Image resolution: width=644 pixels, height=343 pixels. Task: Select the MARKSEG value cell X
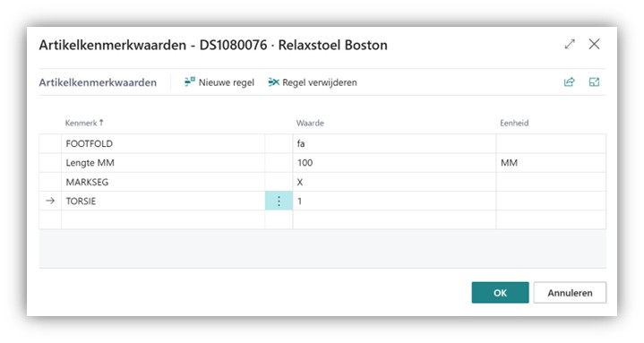tap(394, 182)
